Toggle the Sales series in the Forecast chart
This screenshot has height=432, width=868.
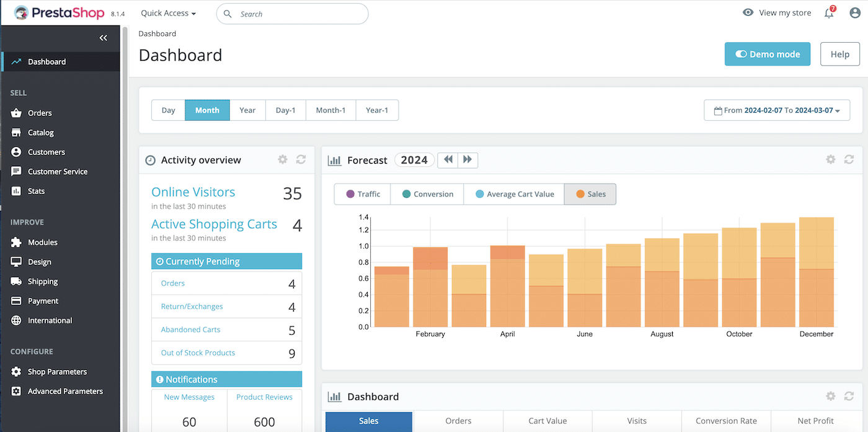[590, 193]
